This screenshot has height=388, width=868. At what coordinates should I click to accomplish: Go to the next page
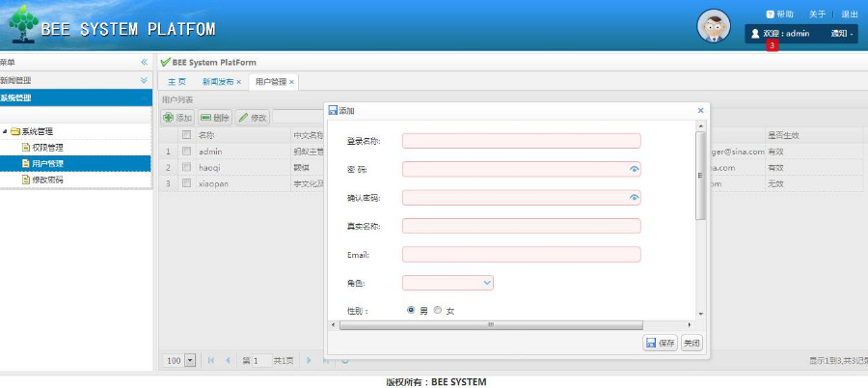[309, 360]
